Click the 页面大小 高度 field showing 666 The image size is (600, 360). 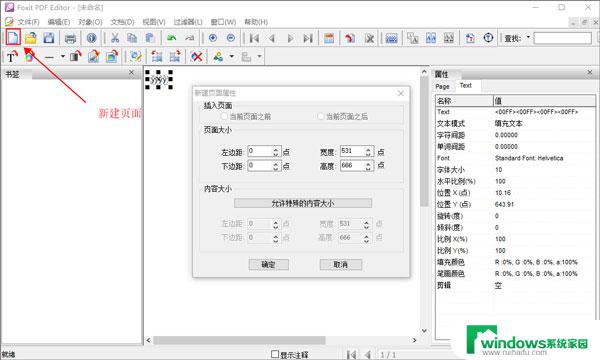[352, 166]
